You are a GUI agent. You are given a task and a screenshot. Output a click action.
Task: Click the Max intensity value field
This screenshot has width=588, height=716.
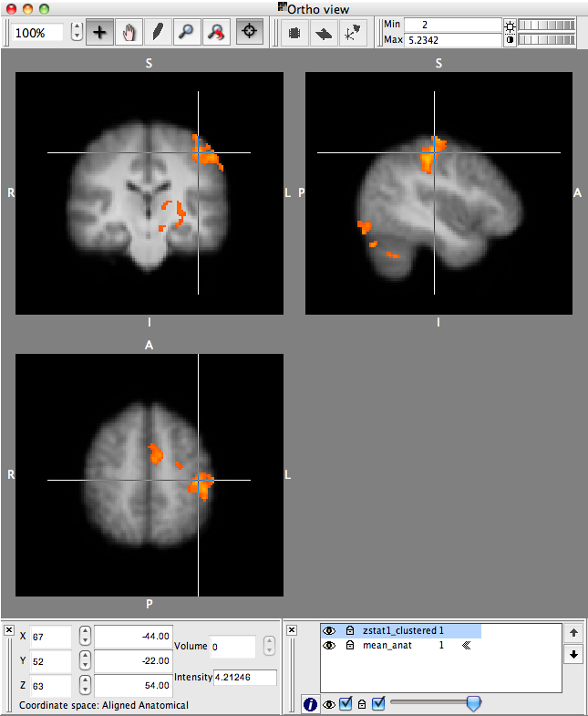[x=452, y=40]
